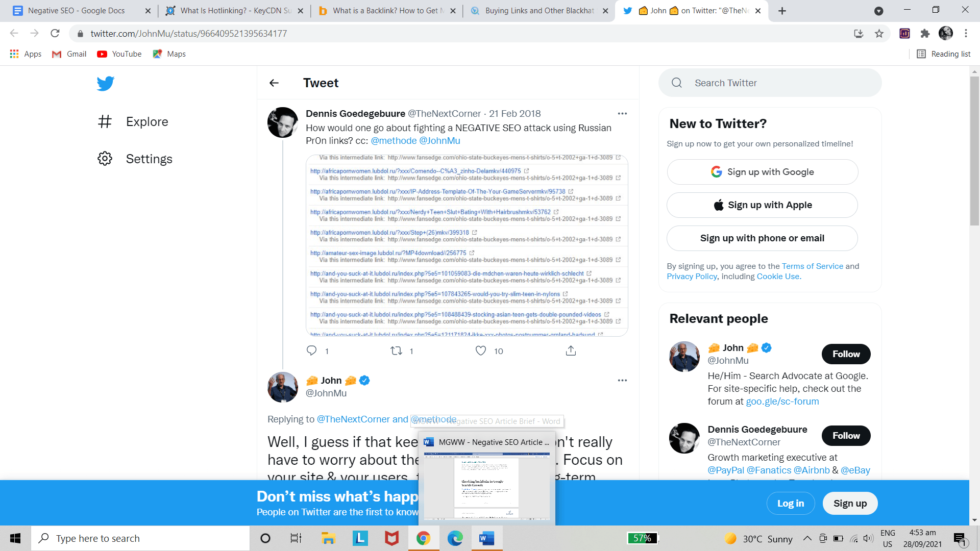Open @PayPal mention in Dennis's bio
Screen dimensions: 980x551
[726, 470]
